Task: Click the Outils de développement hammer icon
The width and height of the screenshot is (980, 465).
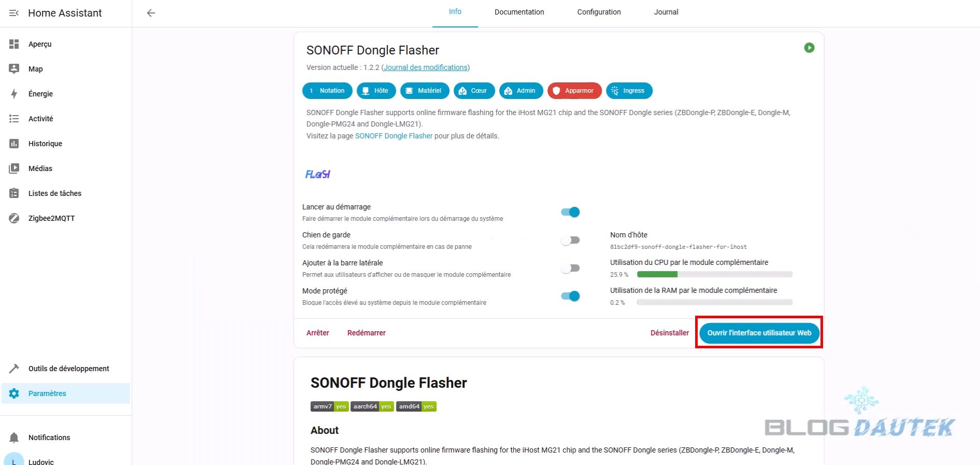Action: click(14, 369)
